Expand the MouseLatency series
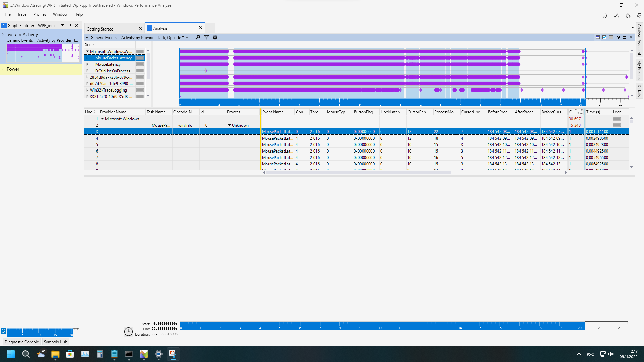Screen dimensions: 644x362 point(87,64)
